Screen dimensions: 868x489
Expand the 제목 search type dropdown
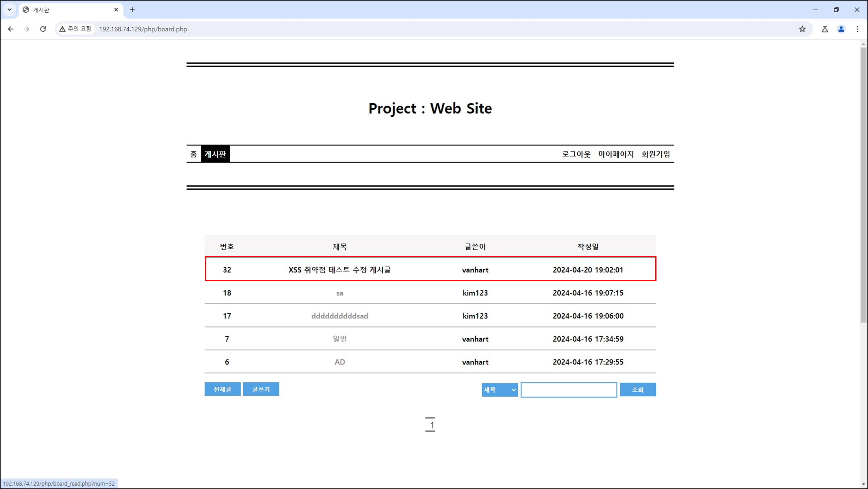coord(499,390)
